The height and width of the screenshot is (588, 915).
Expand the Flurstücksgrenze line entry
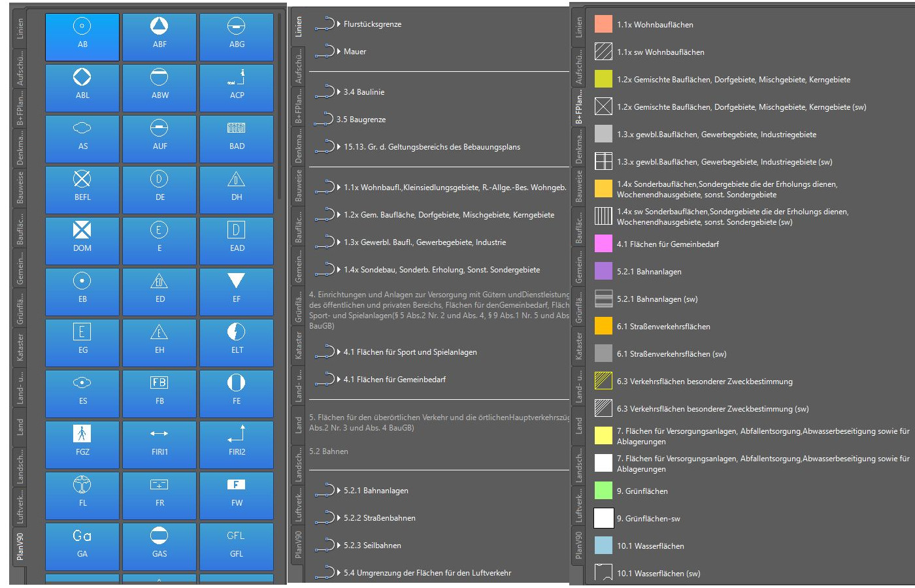(339, 24)
